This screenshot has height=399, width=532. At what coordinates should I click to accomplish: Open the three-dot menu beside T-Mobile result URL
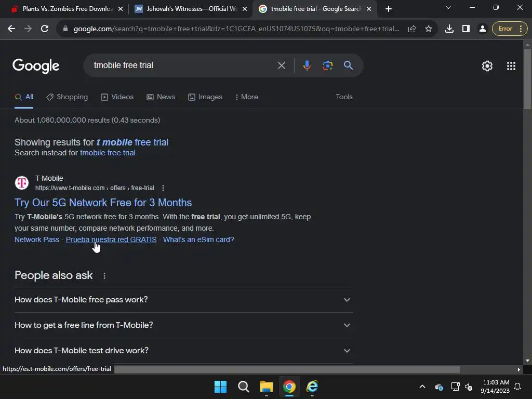pos(163,188)
